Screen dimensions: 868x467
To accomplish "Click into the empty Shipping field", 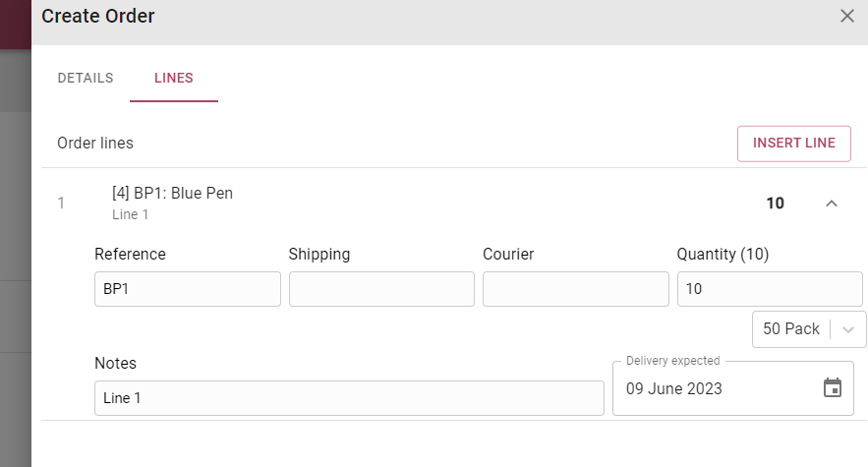I will 381,289.
